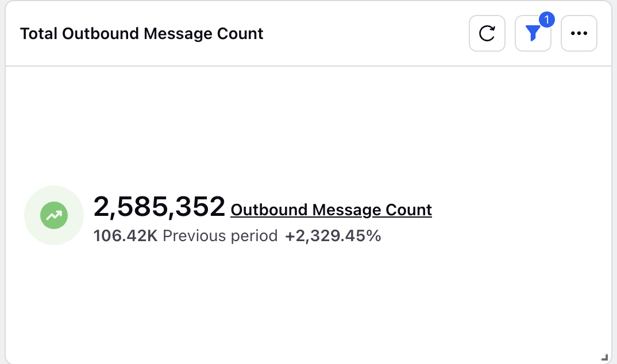Open the three-dot more options menu
The width and height of the screenshot is (617, 364).
(579, 33)
